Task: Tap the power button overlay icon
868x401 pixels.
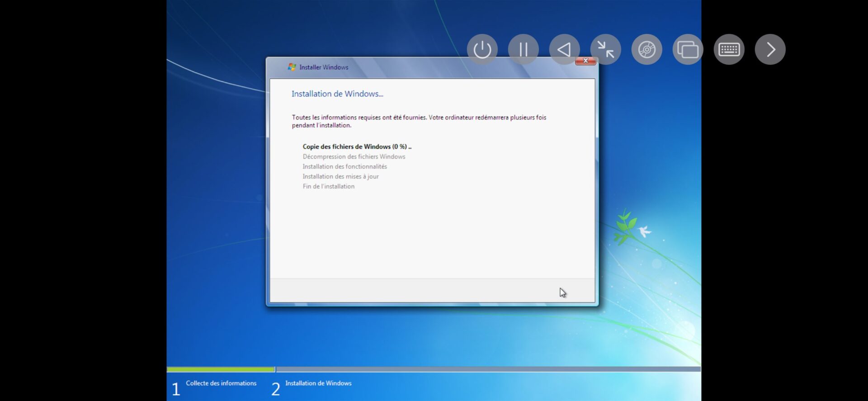Action: pyautogui.click(x=482, y=49)
